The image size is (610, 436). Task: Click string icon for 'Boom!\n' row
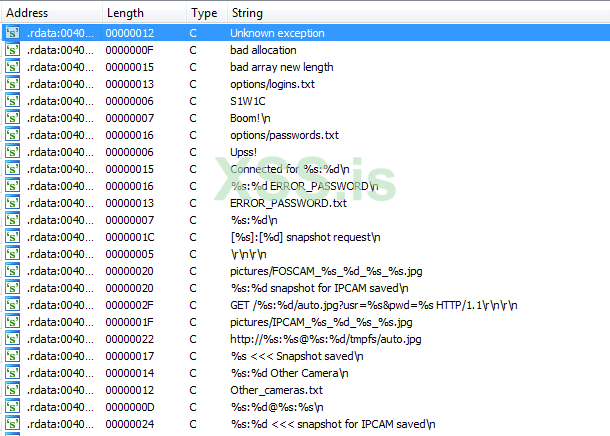[12, 118]
